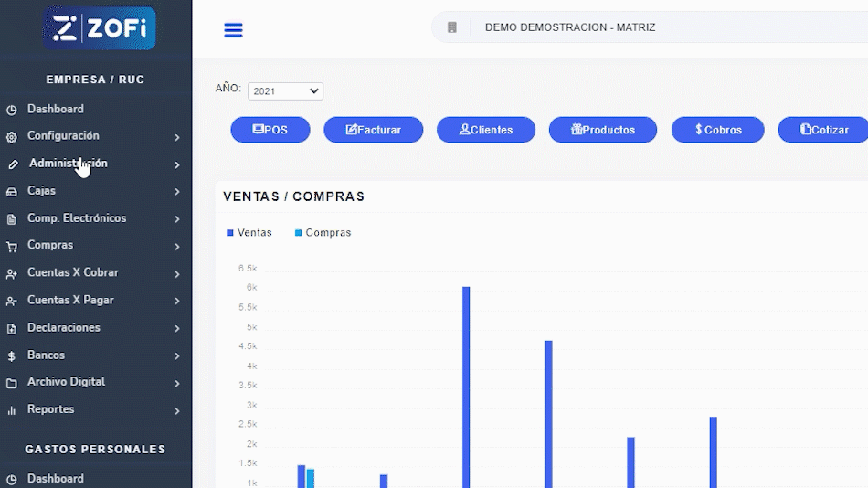868x488 pixels.
Task: Toggle Ventas series in chart legend
Action: pyautogui.click(x=249, y=233)
